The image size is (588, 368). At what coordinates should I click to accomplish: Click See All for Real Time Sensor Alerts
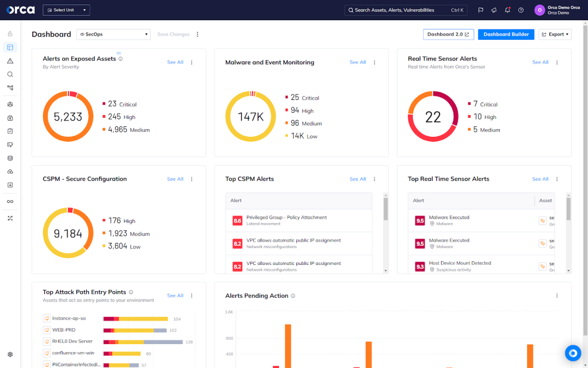click(x=540, y=63)
